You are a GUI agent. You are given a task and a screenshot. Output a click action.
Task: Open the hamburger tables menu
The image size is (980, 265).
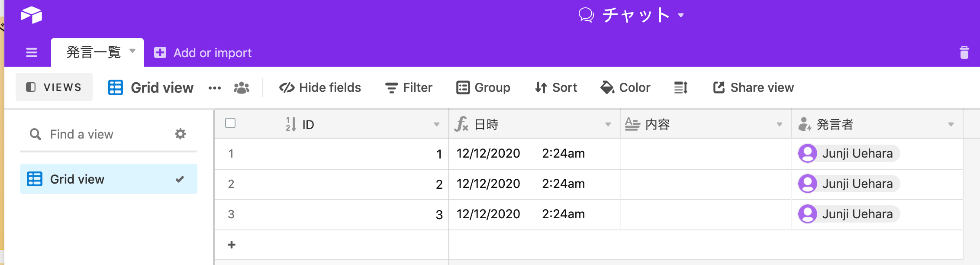click(x=32, y=53)
